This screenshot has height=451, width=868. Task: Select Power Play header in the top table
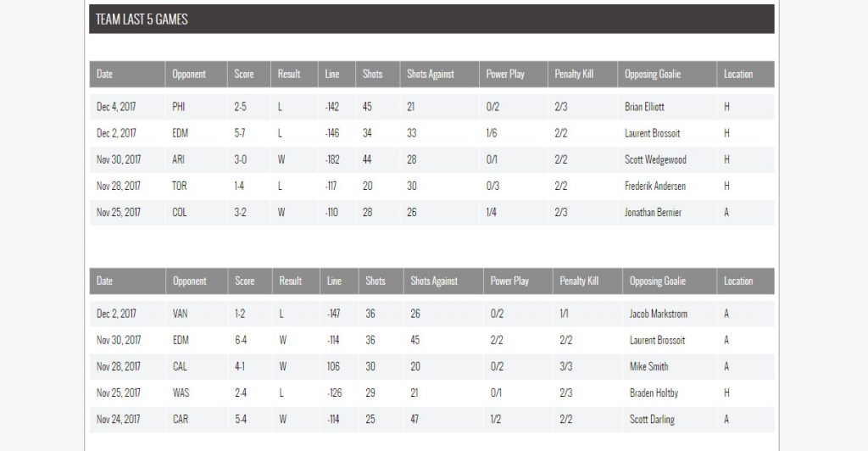(x=505, y=75)
